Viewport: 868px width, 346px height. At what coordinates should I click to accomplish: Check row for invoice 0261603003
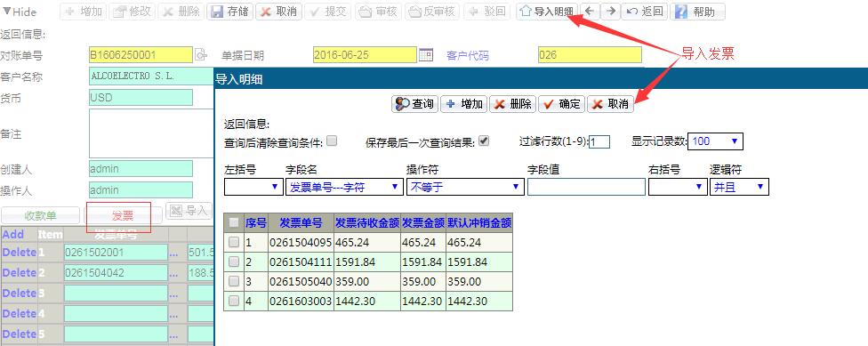click(x=234, y=301)
